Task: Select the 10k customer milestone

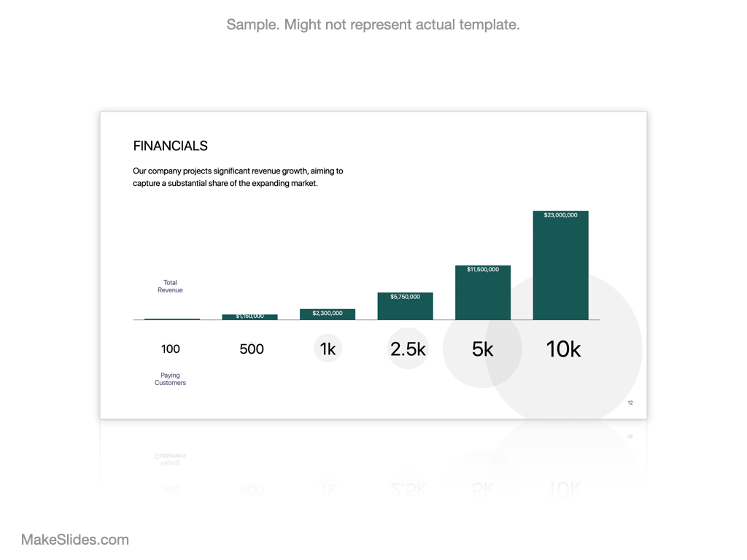Action: pyautogui.click(x=563, y=349)
